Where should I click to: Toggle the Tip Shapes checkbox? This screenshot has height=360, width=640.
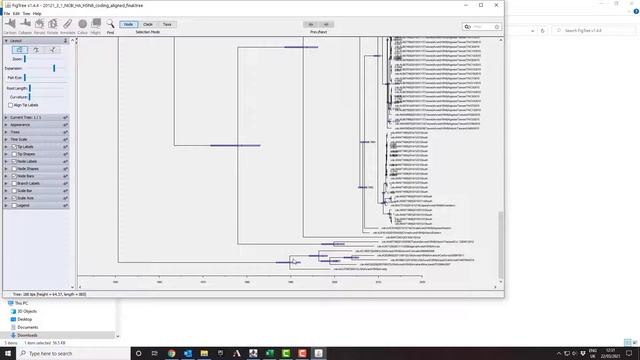pyautogui.click(x=14, y=154)
